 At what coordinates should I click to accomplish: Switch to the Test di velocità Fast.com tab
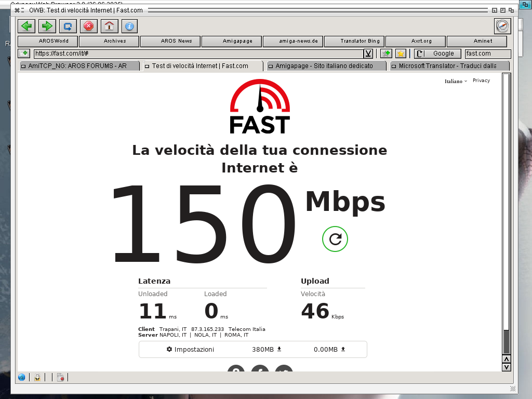tap(203, 66)
